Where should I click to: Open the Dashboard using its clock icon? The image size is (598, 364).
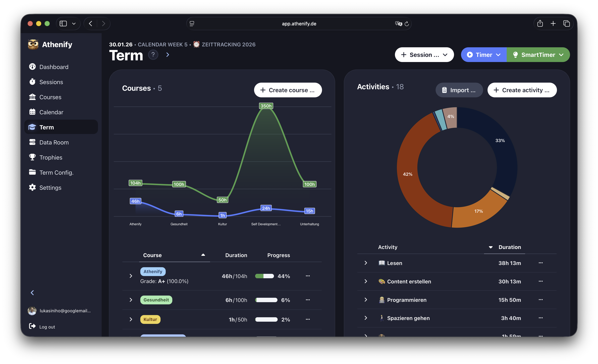coord(33,67)
